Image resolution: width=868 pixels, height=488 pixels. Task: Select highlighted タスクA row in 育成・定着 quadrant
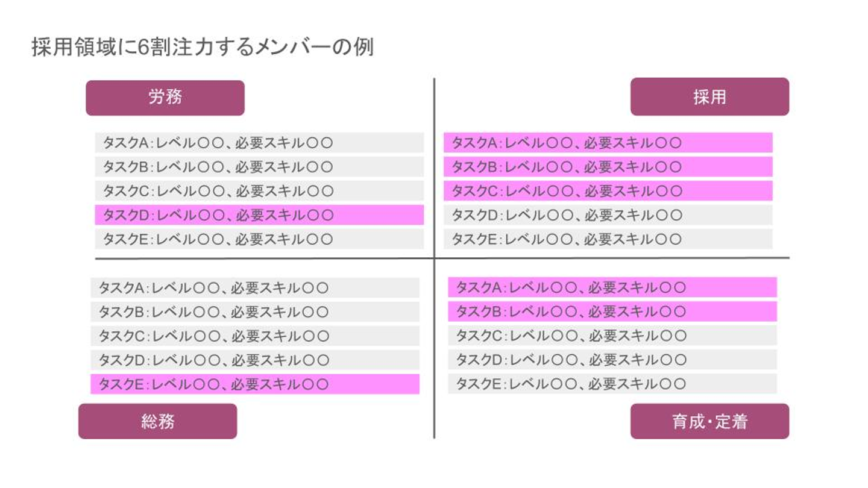(612, 288)
